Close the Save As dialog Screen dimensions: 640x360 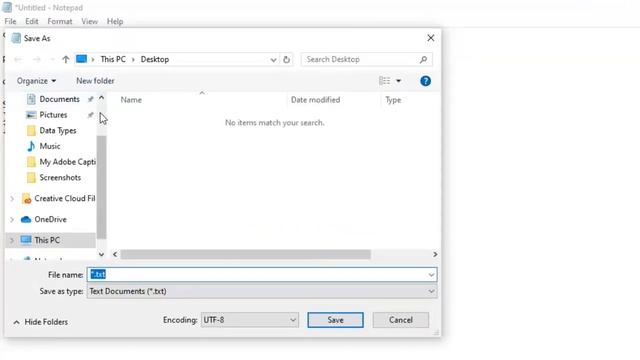pos(431,38)
